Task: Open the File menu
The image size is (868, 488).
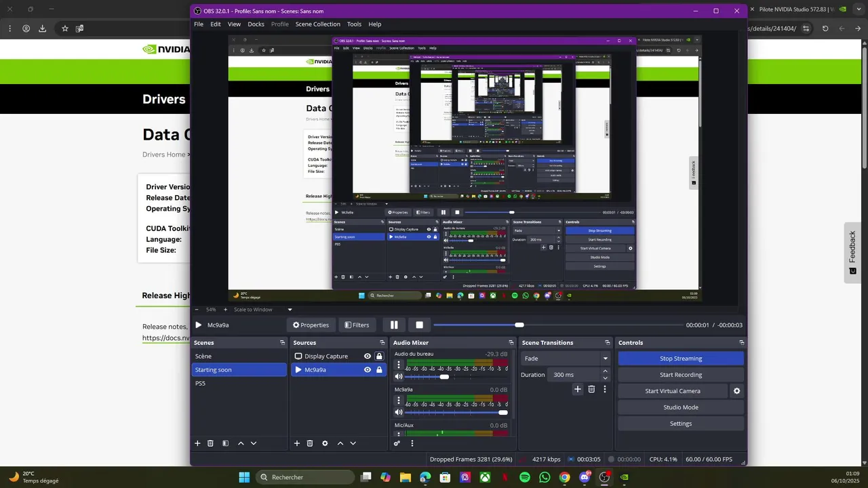Action: click(x=199, y=24)
